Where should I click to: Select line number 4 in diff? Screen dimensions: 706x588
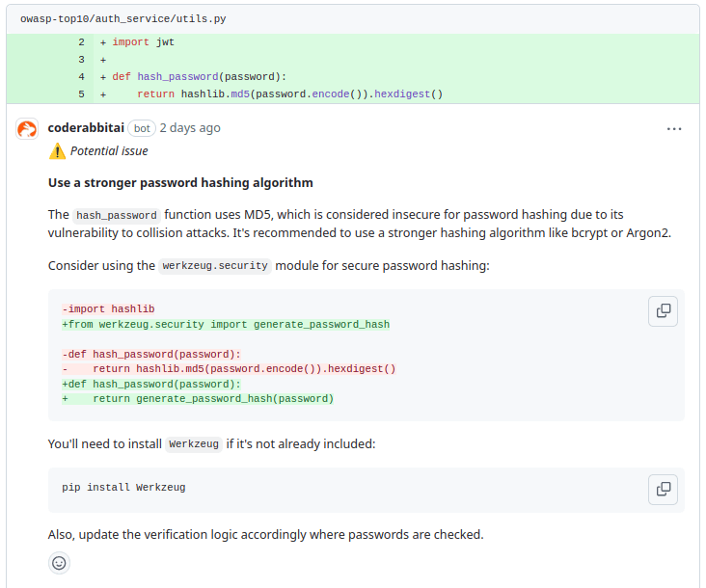coord(81,77)
